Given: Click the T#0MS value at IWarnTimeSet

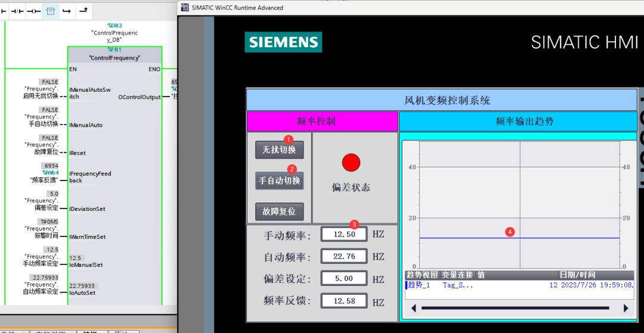Looking at the screenshot, I should pyautogui.click(x=49, y=222).
